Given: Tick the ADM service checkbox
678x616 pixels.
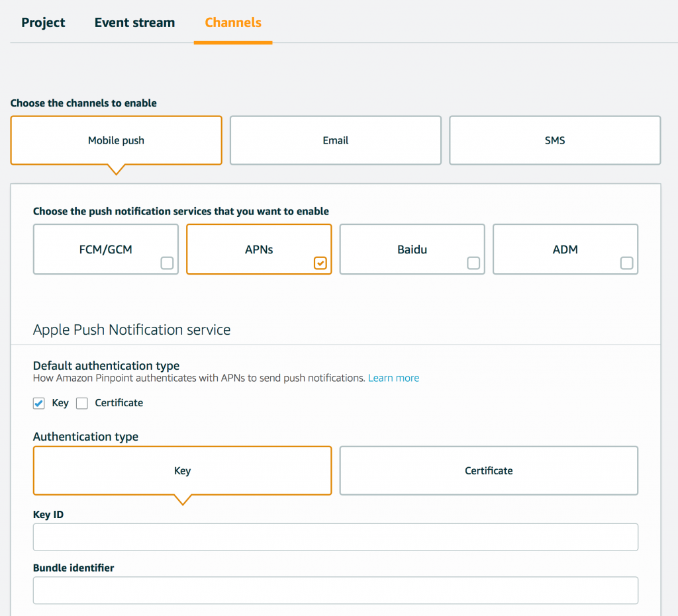Looking at the screenshot, I should pyautogui.click(x=626, y=263).
